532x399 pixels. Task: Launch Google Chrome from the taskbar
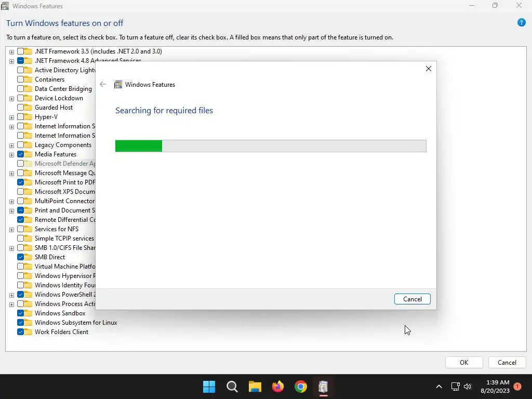301,387
